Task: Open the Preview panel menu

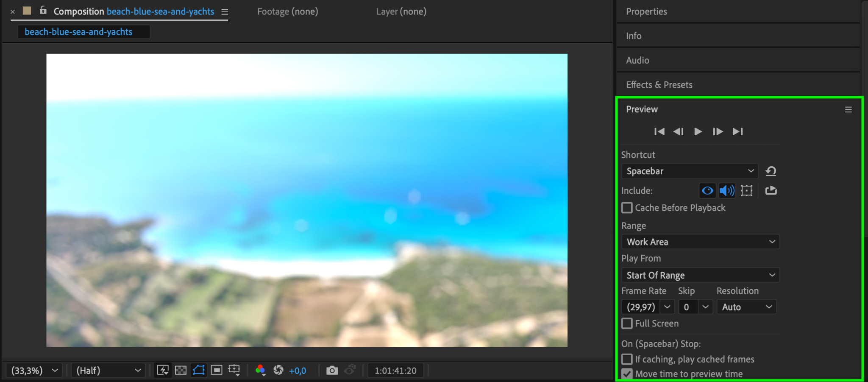Action: [848, 109]
